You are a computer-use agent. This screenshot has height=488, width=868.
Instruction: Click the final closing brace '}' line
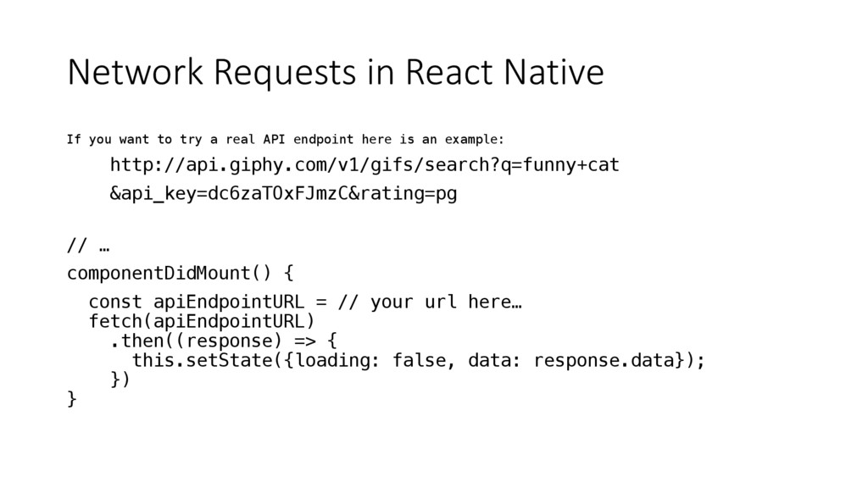pyautogui.click(x=72, y=399)
